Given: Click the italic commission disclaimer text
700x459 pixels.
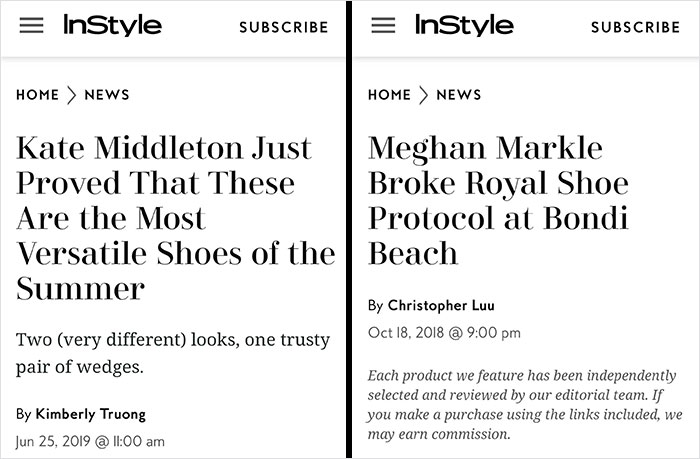Looking at the screenshot, I should point(525,404).
